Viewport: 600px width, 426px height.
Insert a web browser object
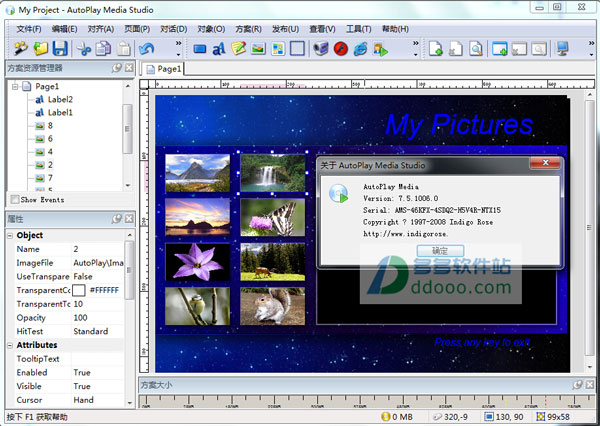pos(360,49)
